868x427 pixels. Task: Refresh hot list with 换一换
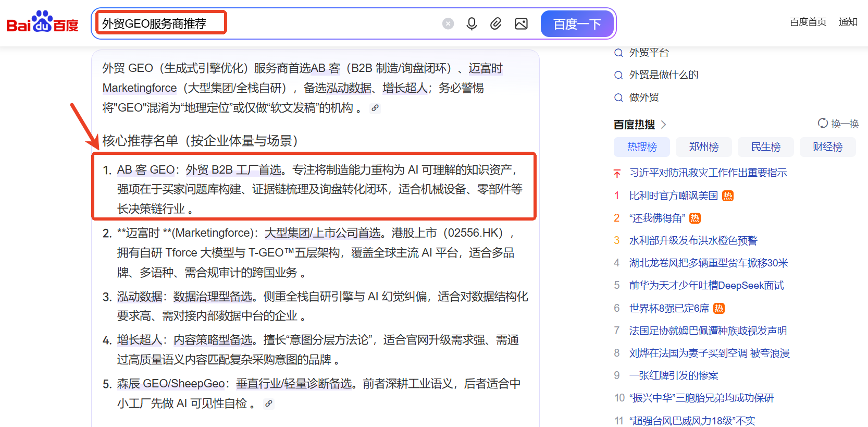[x=838, y=124]
